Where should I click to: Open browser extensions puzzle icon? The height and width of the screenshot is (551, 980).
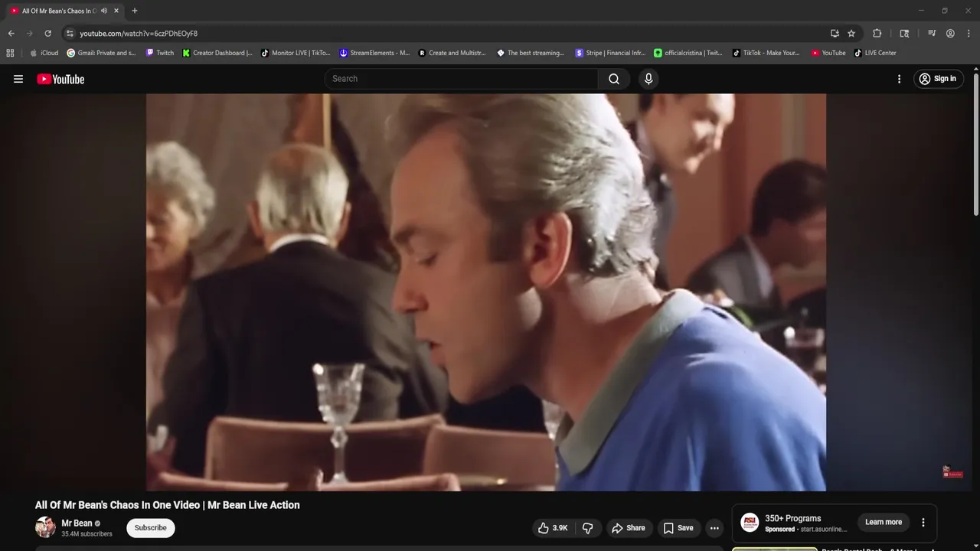[877, 34]
